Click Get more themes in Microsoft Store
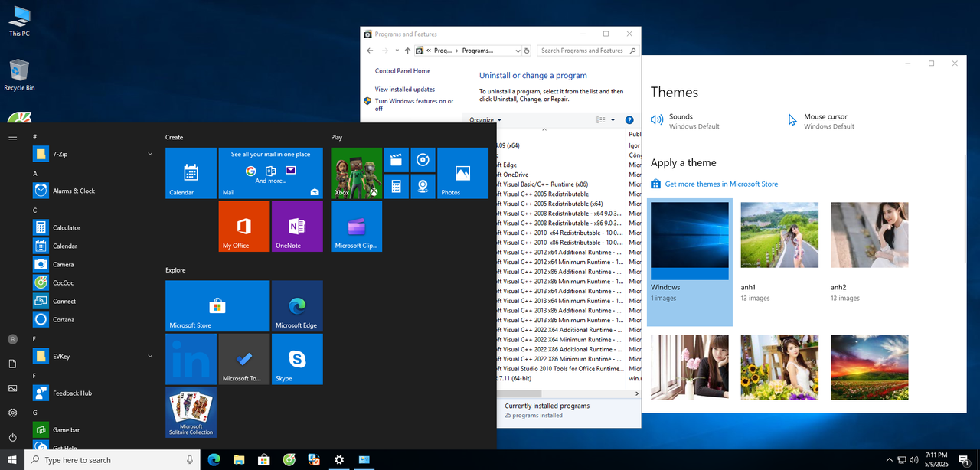980x470 pixels. [x=721, y=184]
